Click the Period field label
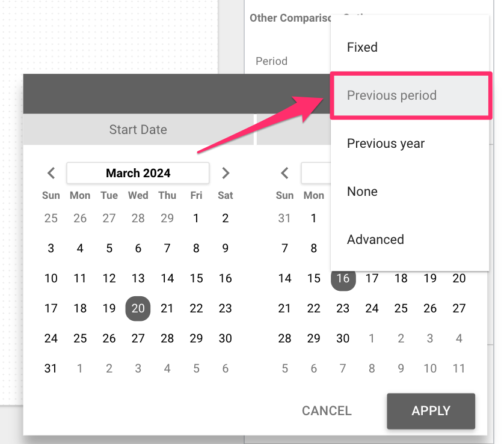This screenshot has width=504, height=444. pyautogui.click(x=271, y=61)
